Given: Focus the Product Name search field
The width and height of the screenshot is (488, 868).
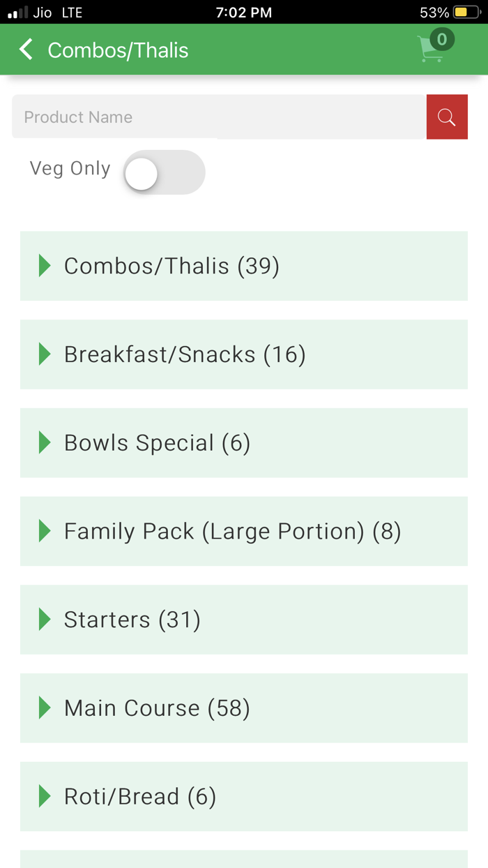Looking at the screenshot, I should click(219, 117).
